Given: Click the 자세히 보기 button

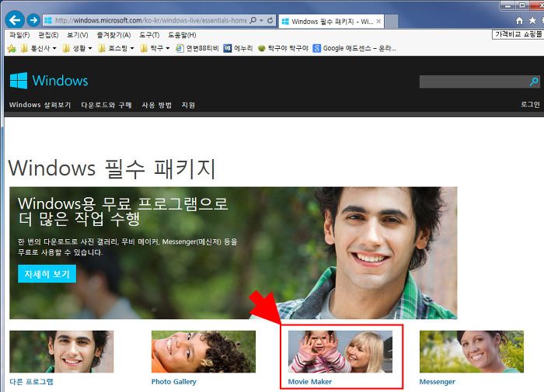Looking at the screenshot, I should (x=47, y=274).
